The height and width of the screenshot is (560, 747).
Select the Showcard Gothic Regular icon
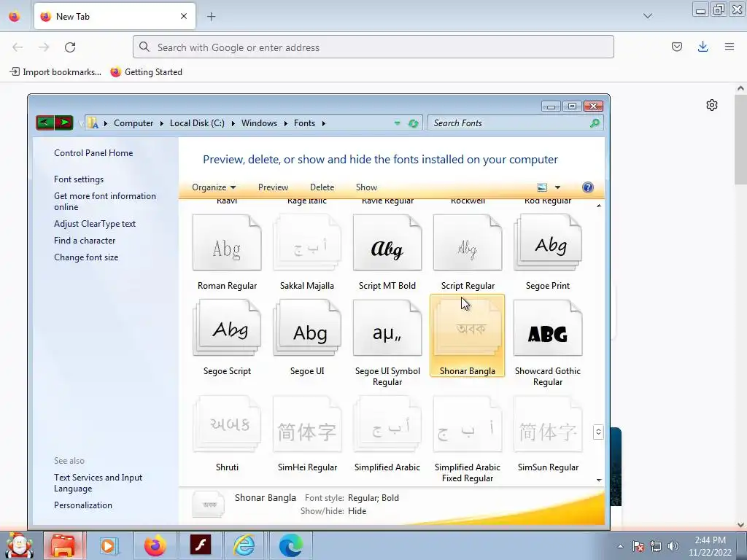548,328
